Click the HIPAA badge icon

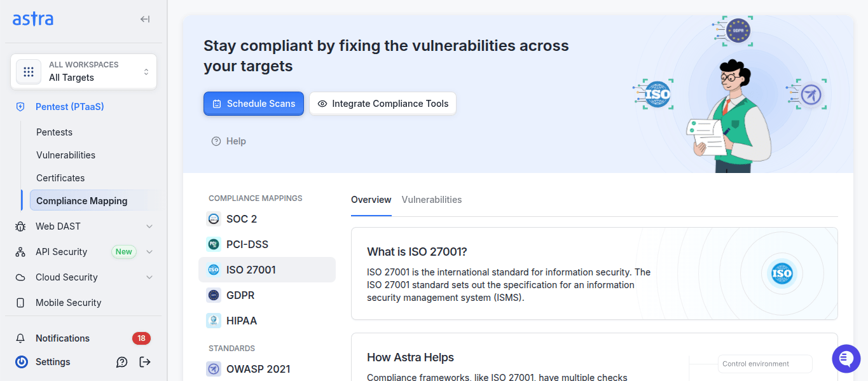[214, 321]
